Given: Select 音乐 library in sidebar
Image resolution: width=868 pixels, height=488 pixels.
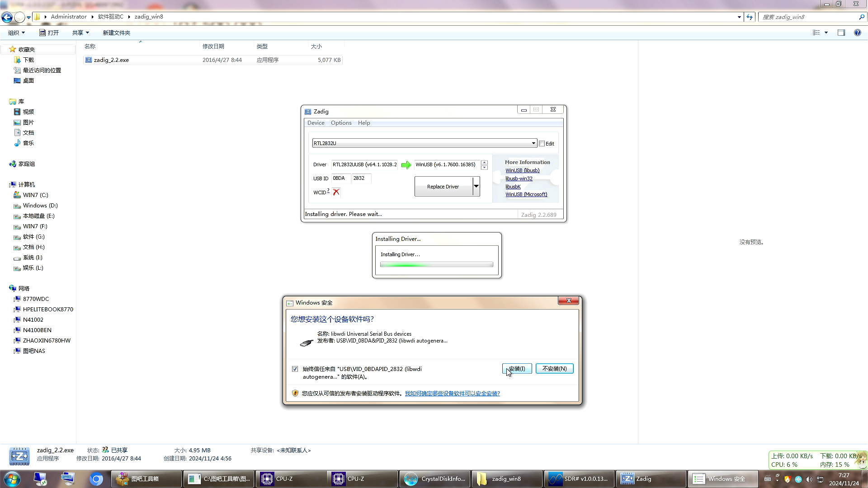Looking at the screenshot, I should 28,143.
